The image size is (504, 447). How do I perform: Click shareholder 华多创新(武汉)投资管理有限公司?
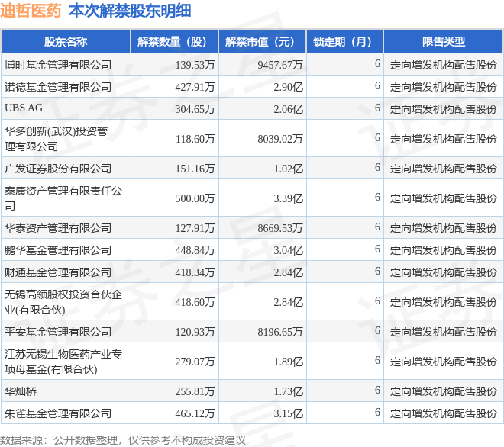pos(56,139)
